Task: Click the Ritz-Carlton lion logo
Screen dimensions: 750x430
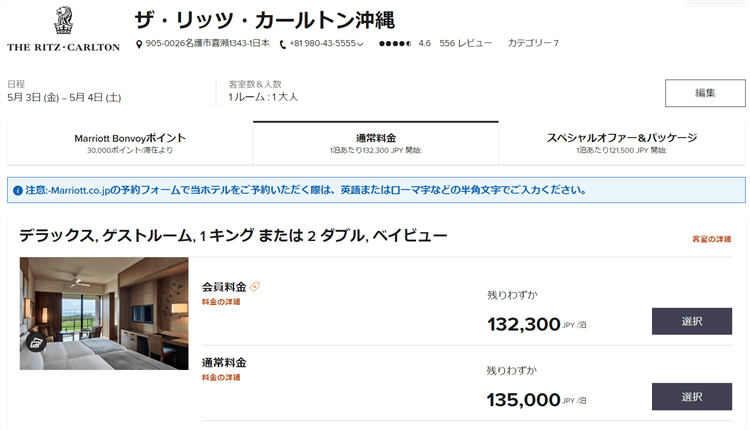Action: [x=62, y=22]
